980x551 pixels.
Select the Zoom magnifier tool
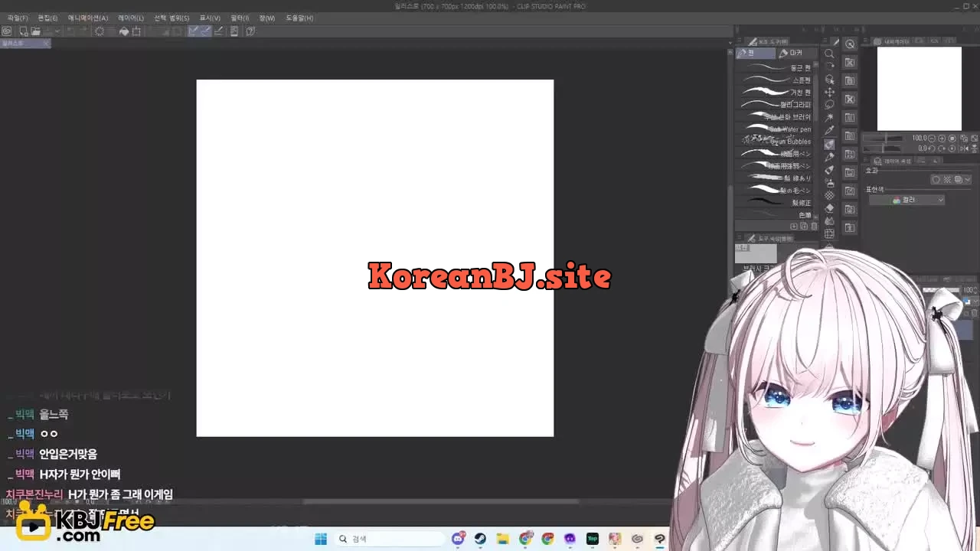click(829, 54)
